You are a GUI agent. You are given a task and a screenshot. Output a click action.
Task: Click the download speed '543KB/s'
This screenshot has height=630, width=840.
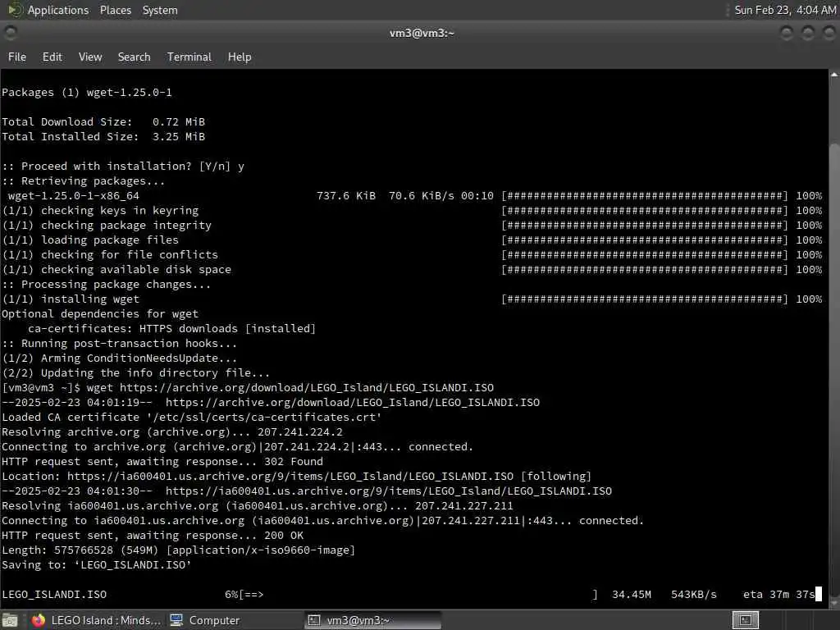(x=694, y=595)
